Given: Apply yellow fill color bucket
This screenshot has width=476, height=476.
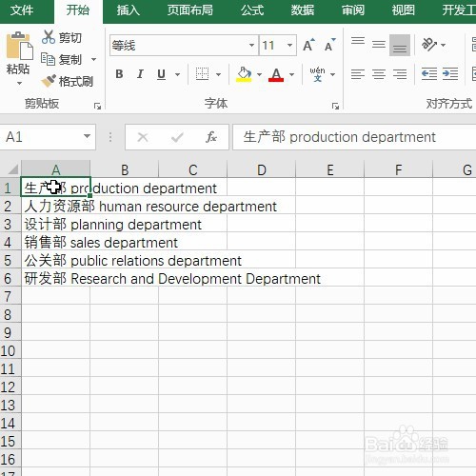Looking at the screenshot, I should (244, 74).
